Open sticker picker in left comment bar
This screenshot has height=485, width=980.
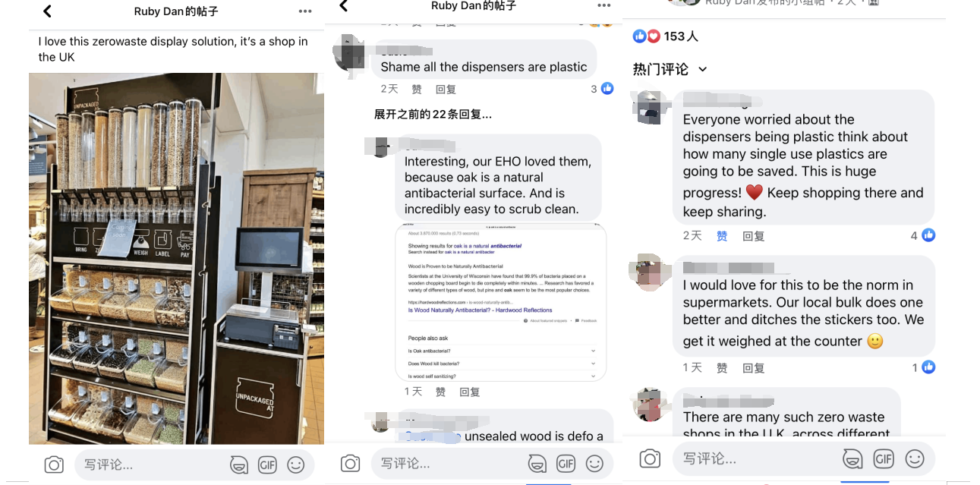239,465
